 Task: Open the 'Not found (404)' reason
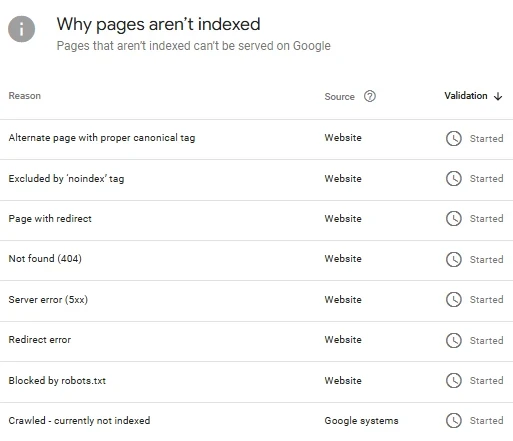[45, 259]
